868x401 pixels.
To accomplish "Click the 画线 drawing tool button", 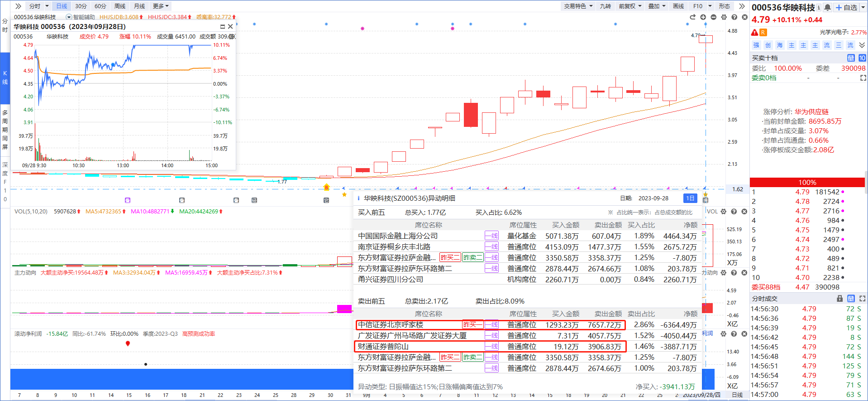I will 678,6.
